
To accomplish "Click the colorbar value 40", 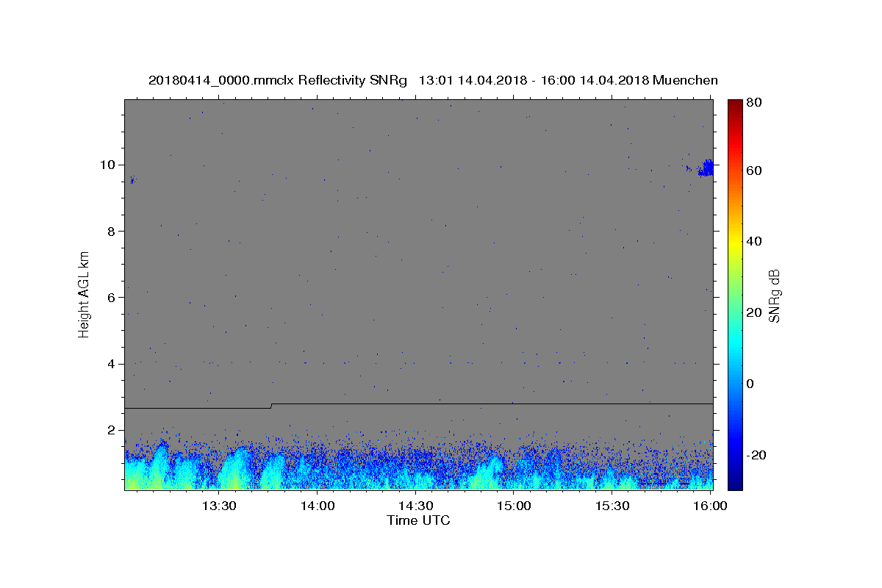I will (x=756, y=241).
